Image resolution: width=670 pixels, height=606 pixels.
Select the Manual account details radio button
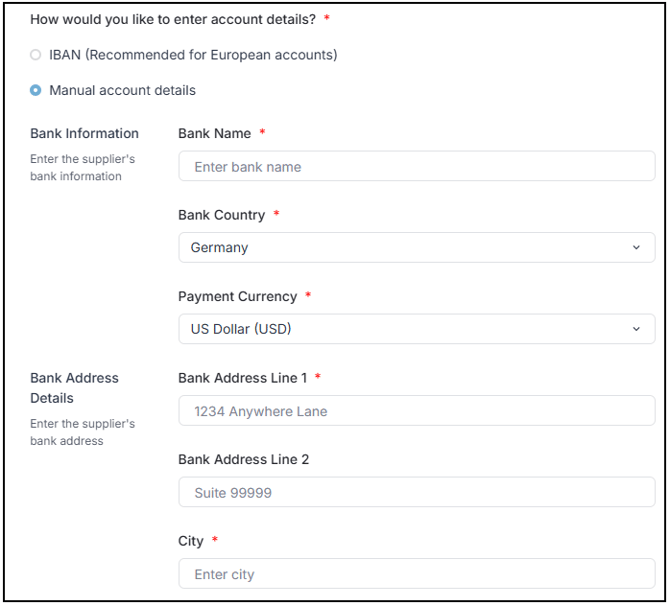(x=36, y=90)
